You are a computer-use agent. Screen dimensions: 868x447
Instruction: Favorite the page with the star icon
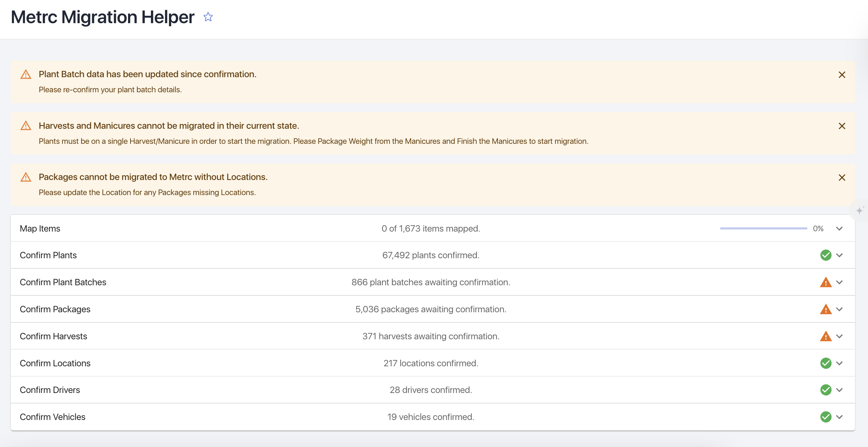[x=208, y=17]
